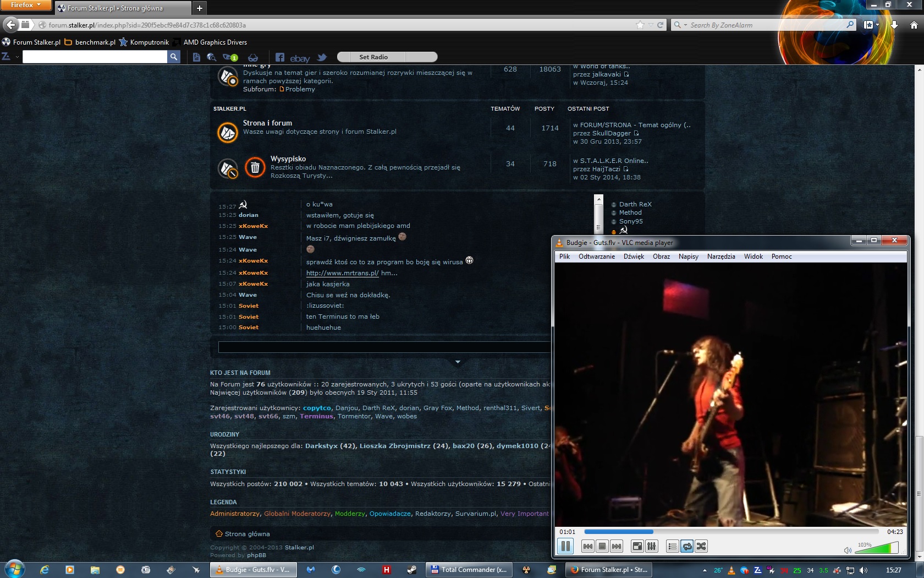Skip to next track in VLC

[x=617, y=546]
